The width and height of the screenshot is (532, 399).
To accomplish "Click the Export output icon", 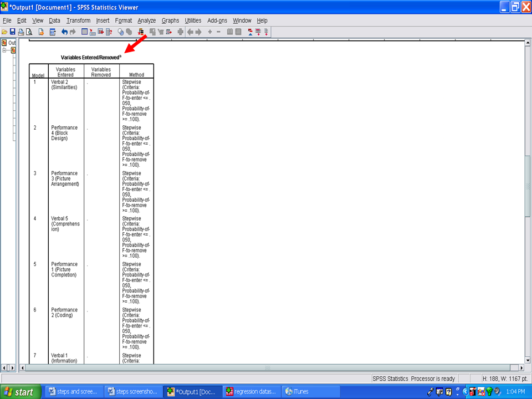I will pos(41,32).
